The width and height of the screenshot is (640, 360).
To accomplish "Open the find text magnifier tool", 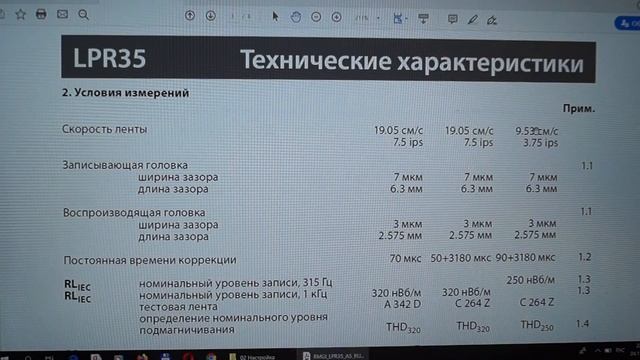I will (x=83, y=15).
